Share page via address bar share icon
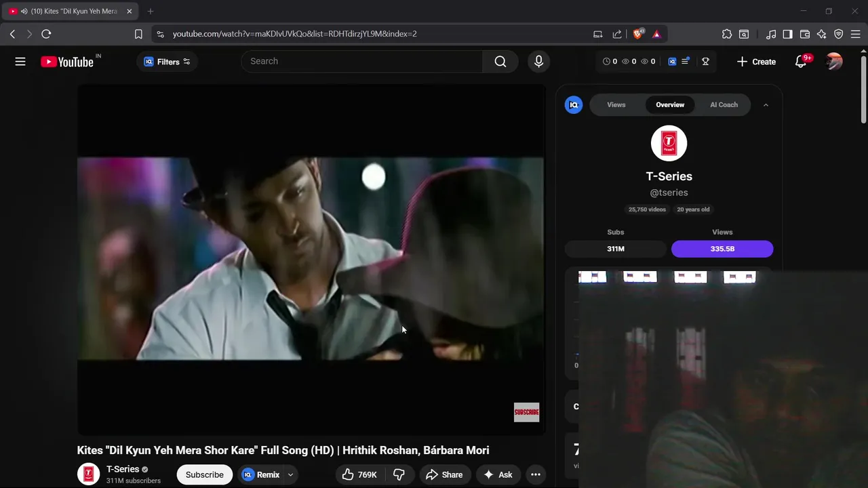This screenshot has width=868, height=488. pos(617,34)
